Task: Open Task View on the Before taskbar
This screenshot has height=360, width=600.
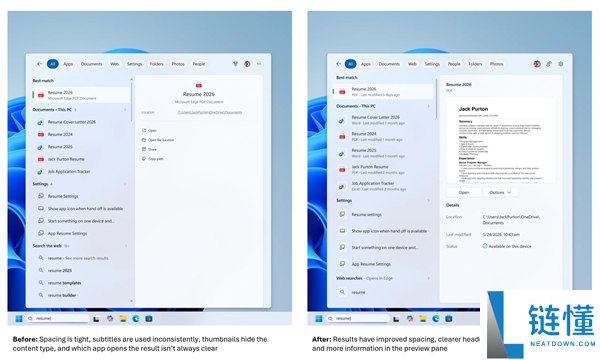Action: [96, 319]
